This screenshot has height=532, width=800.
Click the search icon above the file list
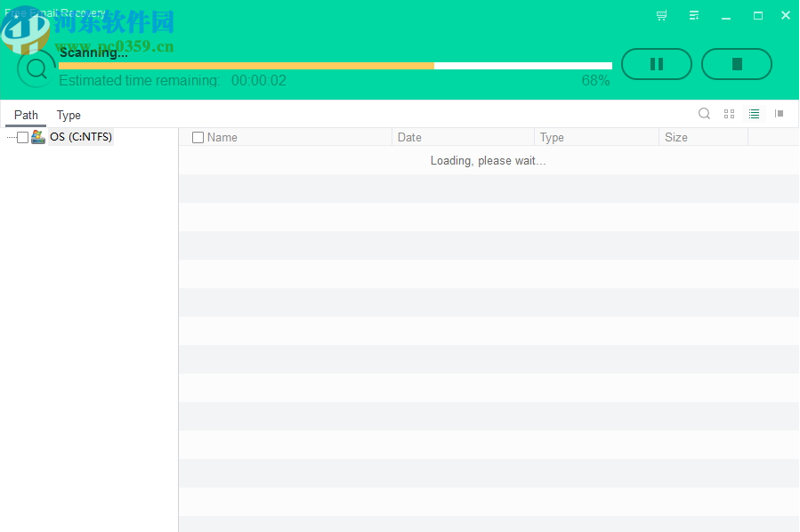click(704, 114)
